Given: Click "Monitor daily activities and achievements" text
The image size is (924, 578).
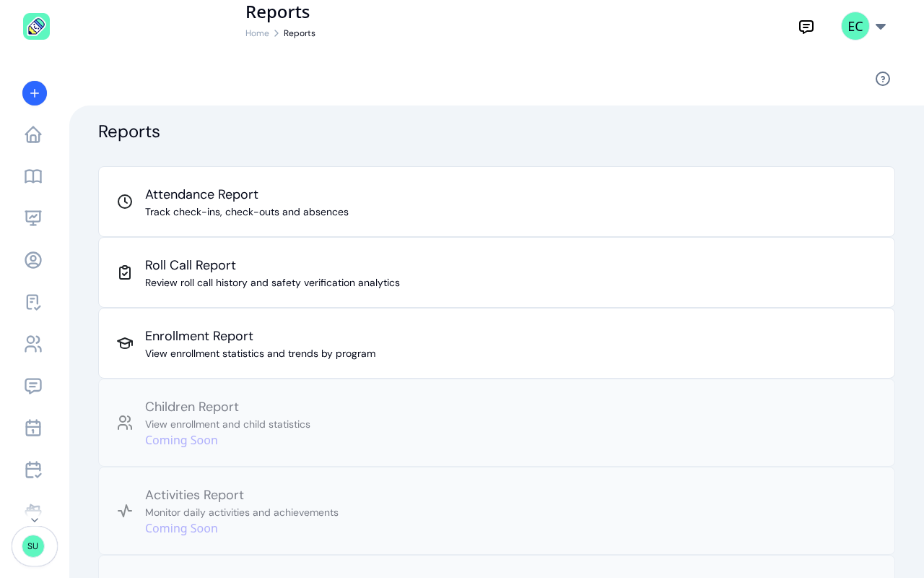Looking at the screenshot, I should pos(242,512).
